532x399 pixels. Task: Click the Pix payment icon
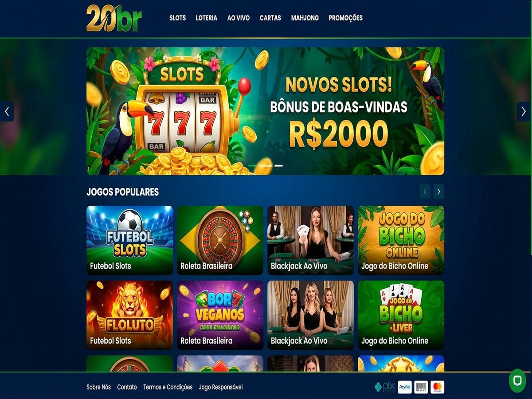(385, 387)
